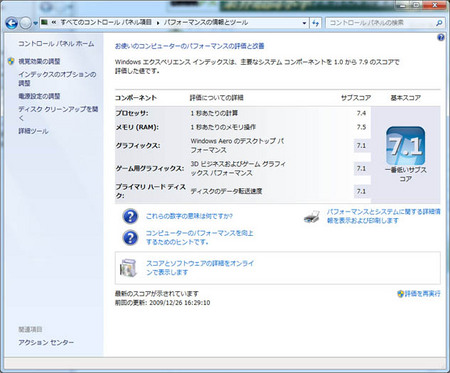Click グラフィックス row label

(138, 145)
